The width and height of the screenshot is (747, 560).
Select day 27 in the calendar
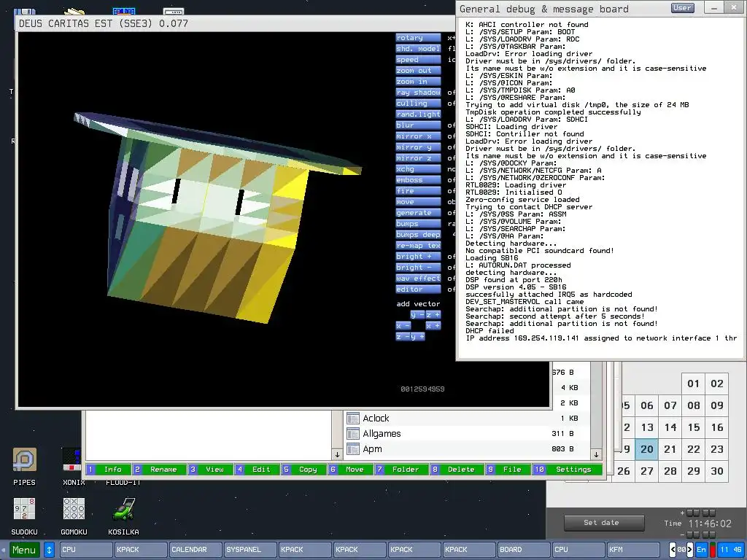[647, 471]
